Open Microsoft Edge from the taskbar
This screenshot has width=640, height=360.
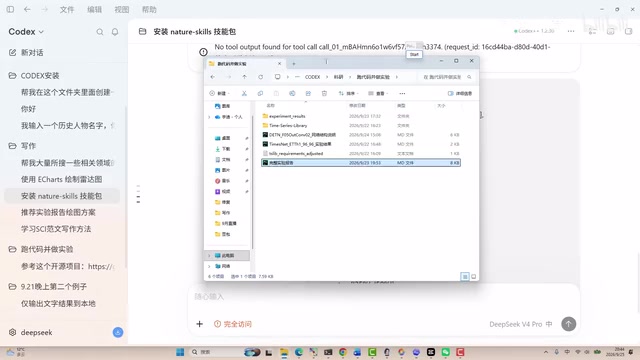[299, 352]
